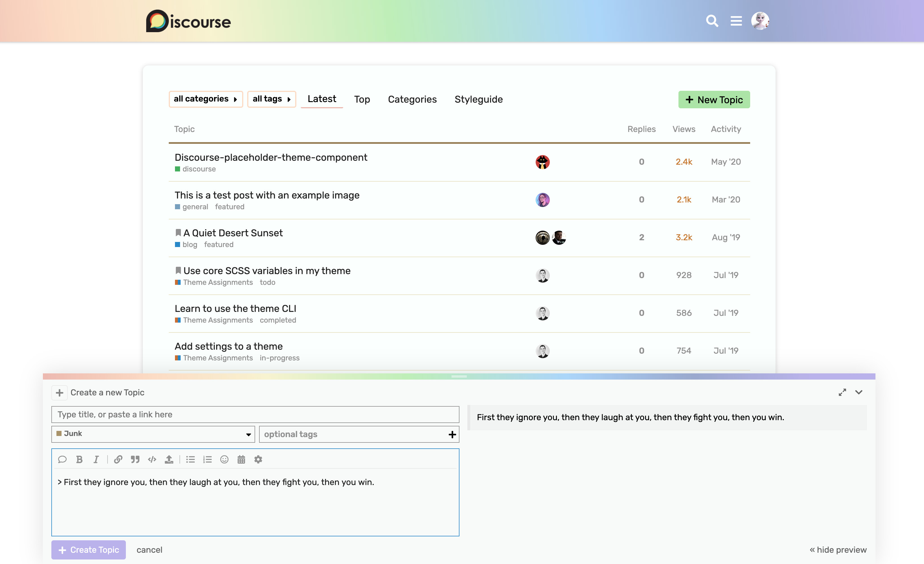Toggle the composer to fullscreen
The image size is (924, 564).
coord(842,392)
